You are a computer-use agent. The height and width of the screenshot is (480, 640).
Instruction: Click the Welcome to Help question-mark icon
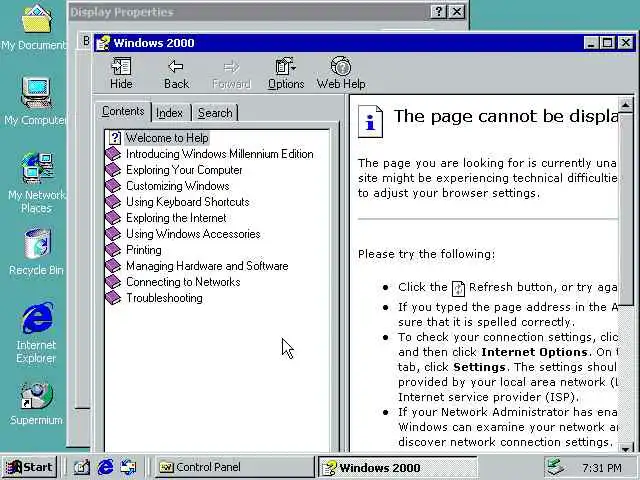pyautogui.click(x=115, y=138)
